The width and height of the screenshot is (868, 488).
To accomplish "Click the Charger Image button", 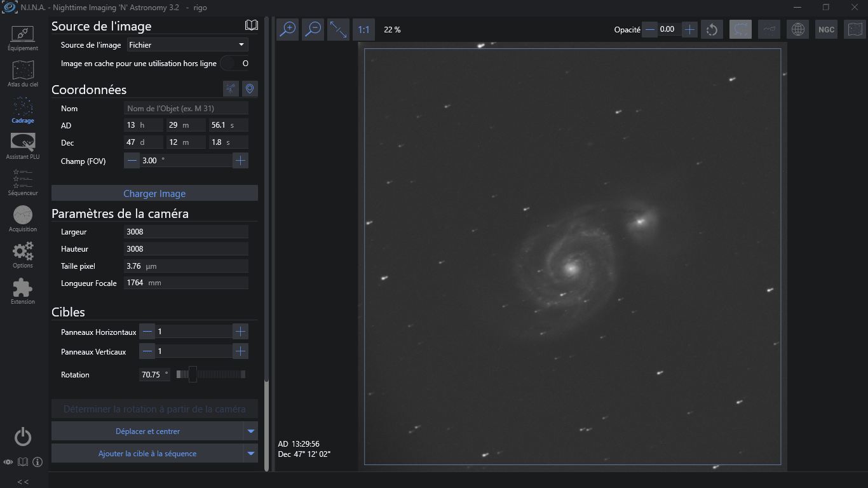I will [154, 193].
